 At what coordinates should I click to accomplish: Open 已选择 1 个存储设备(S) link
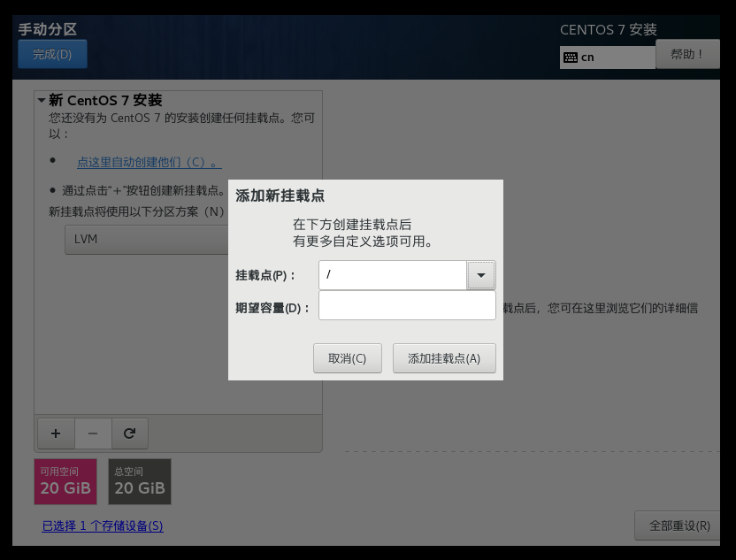click(103, 525)
